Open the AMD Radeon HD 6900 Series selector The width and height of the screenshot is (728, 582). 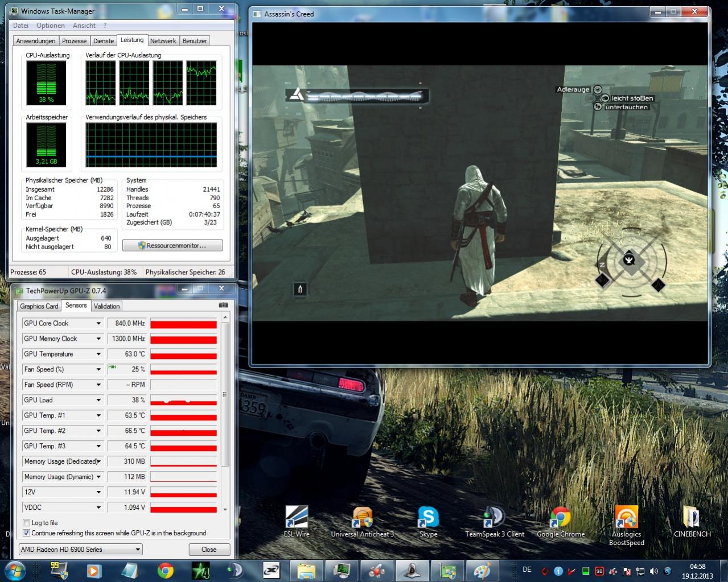coord(80,550)
